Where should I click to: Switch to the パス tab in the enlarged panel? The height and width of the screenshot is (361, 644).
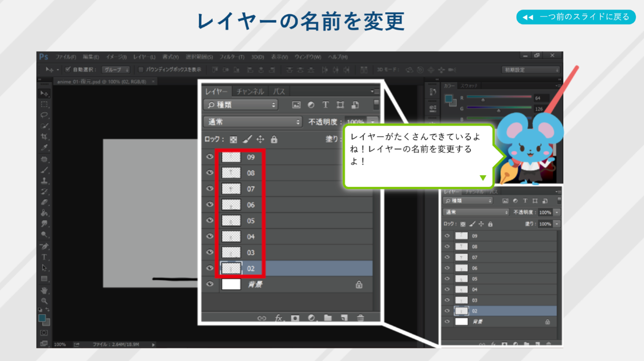(279, 91)
